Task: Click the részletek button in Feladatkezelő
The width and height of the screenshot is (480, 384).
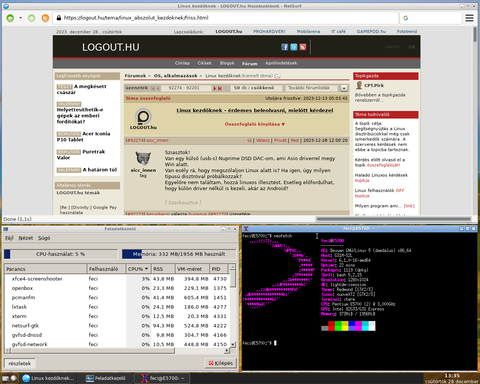Action: tap(20, 363)
